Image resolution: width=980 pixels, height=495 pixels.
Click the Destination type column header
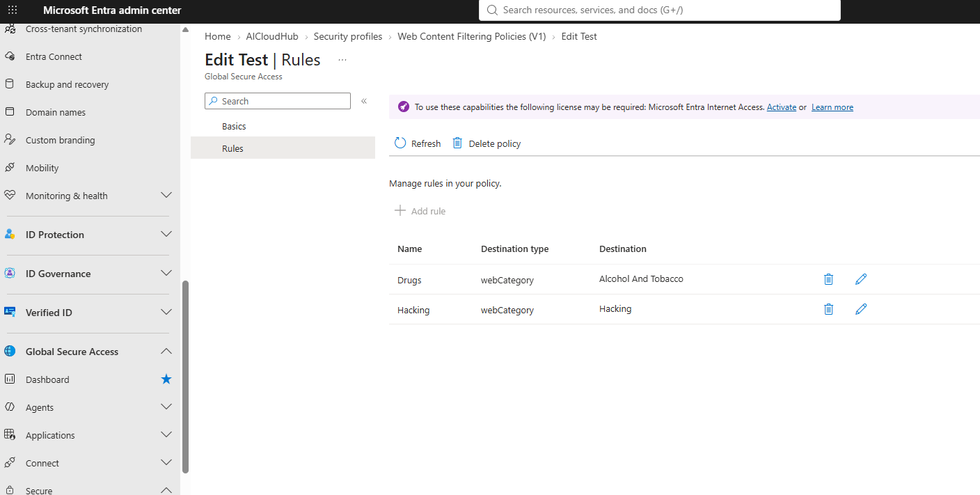click(x=515, y=249)
